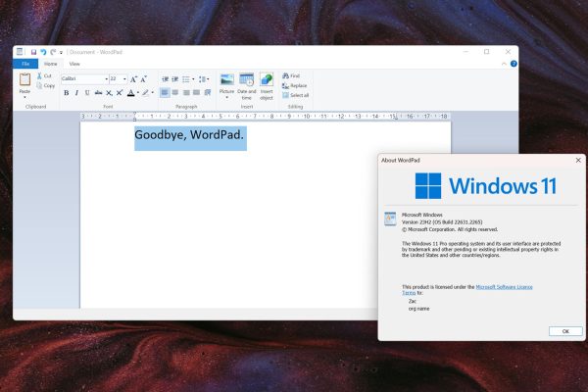
Task: Collapse the ribbon
Action: (x=504, y=64)
